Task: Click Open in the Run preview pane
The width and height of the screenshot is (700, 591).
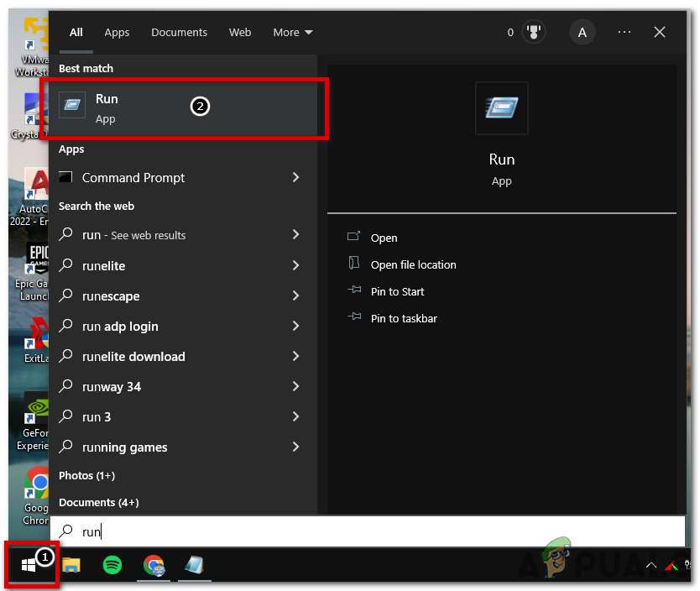Action: click(384, 238)
